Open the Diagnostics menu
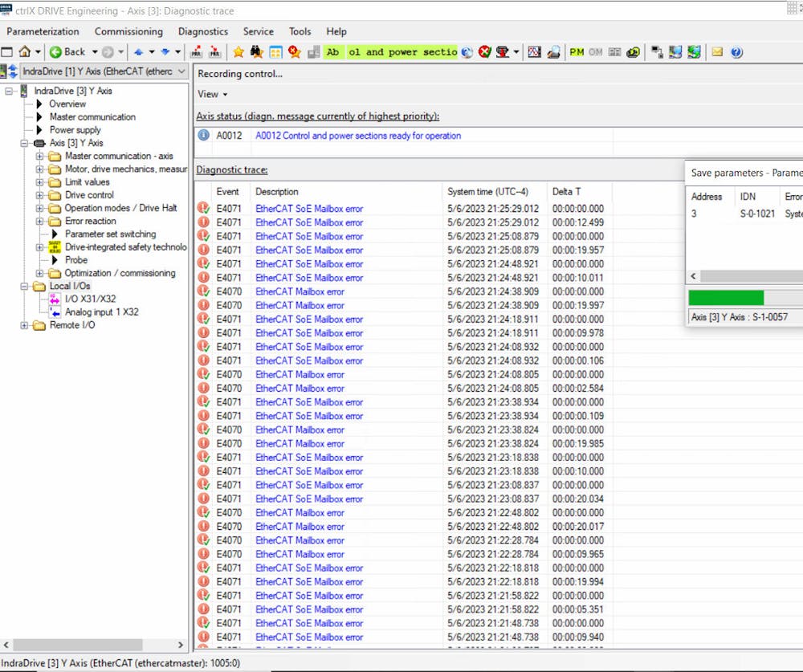This screenshot has width=803, height=672. coord(202,31)
